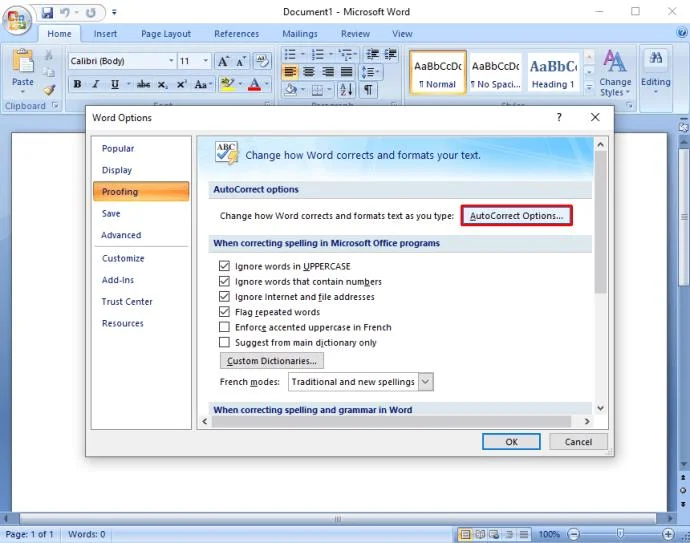
Task: Check Enforce accented uppercase in French
Action: pos(224,327)
